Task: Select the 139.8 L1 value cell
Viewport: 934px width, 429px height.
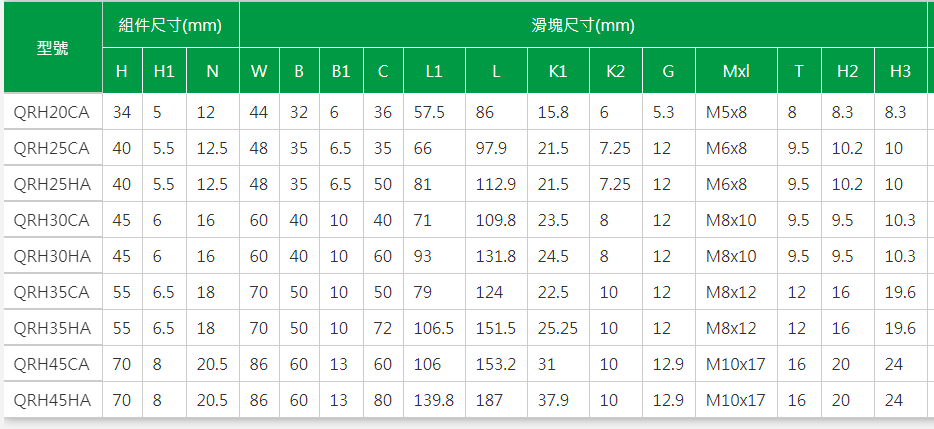Action: pos(435,400)
